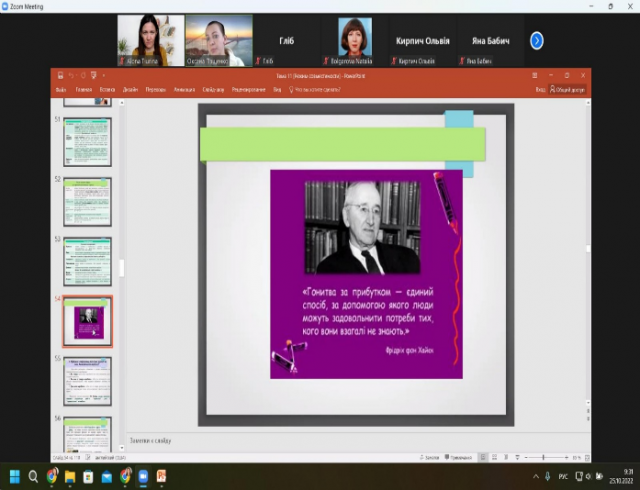Show next participants with blue arrow button
The width and height of the screenshot is (640, 490).
click(x=537, y=41)
